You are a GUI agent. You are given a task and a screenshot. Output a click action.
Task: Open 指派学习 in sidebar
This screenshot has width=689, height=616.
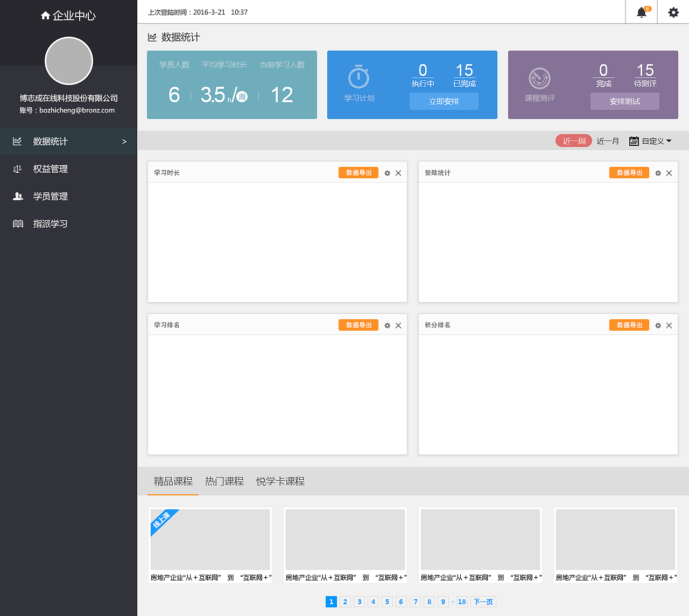pyautogui.click(x=68, y=223)
